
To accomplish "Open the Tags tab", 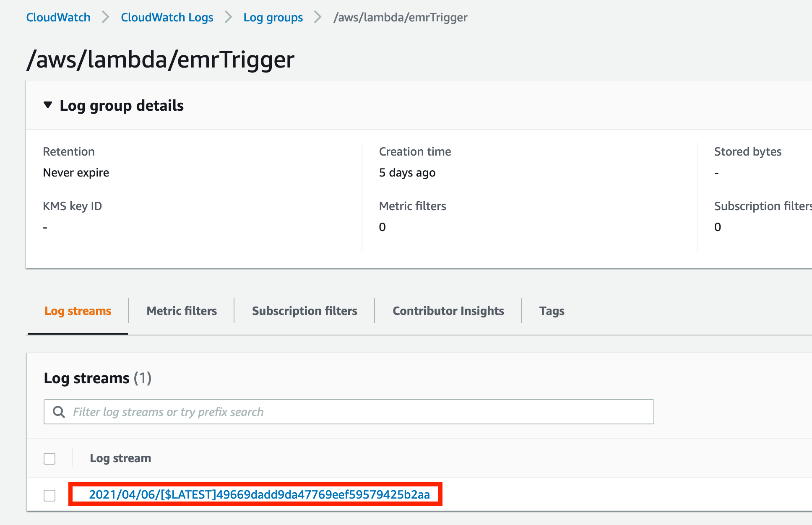I will (x=552, y=311).
